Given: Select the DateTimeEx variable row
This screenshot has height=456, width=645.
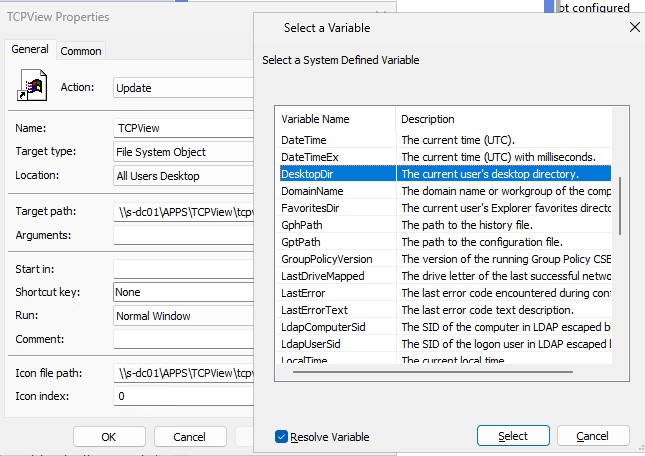Looking at the screenshot, I should click(443, 157).
